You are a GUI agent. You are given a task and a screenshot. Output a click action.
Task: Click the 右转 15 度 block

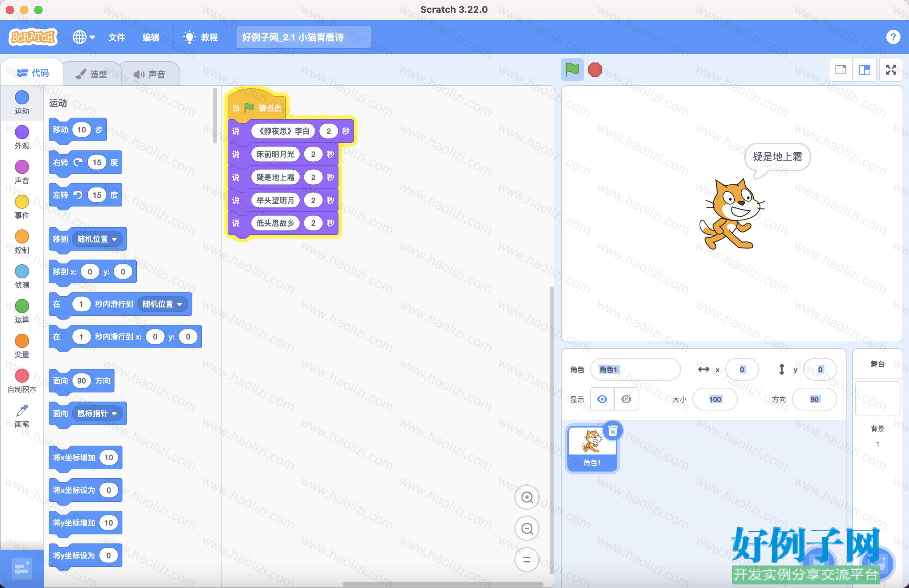click(86, 163)
